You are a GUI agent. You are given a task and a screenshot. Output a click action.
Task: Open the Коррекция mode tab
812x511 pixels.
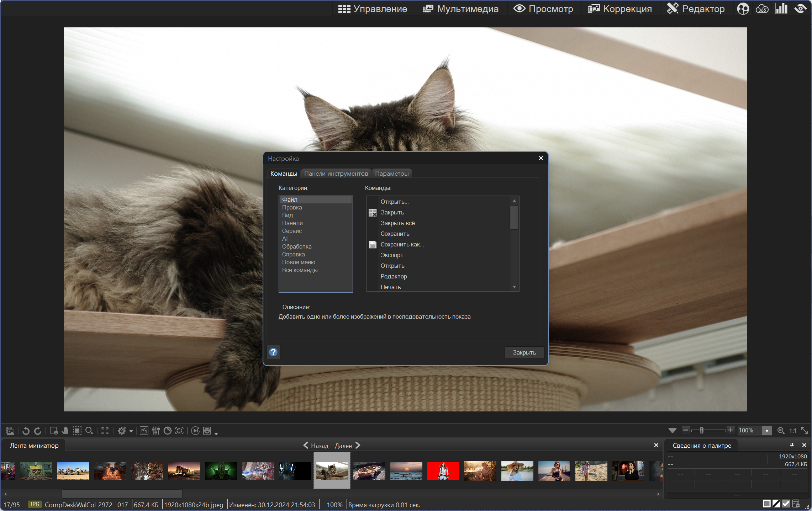[x=620, y=9]
